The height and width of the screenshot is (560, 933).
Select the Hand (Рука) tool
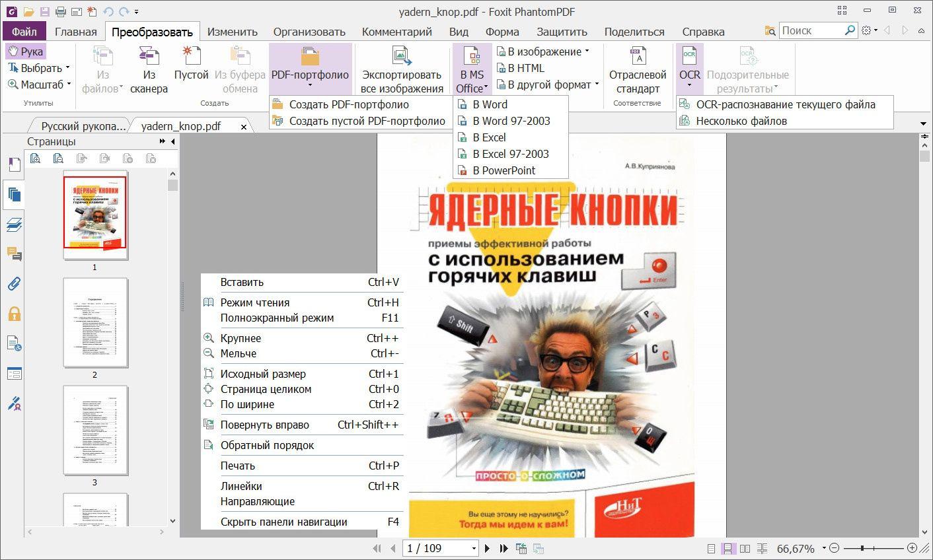coord(25,52)
